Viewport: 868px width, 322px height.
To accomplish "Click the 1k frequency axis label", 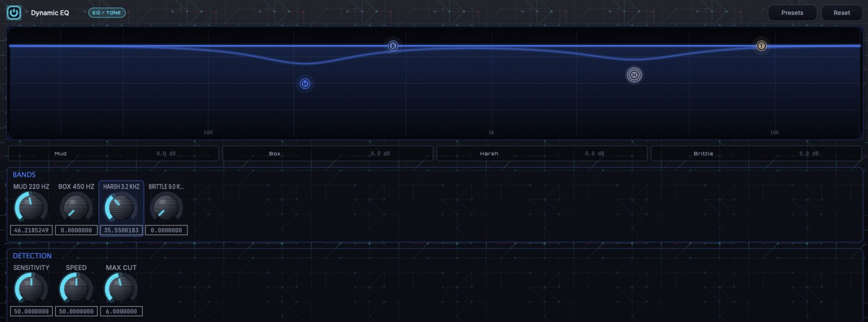I will click(x=491, y=132).
